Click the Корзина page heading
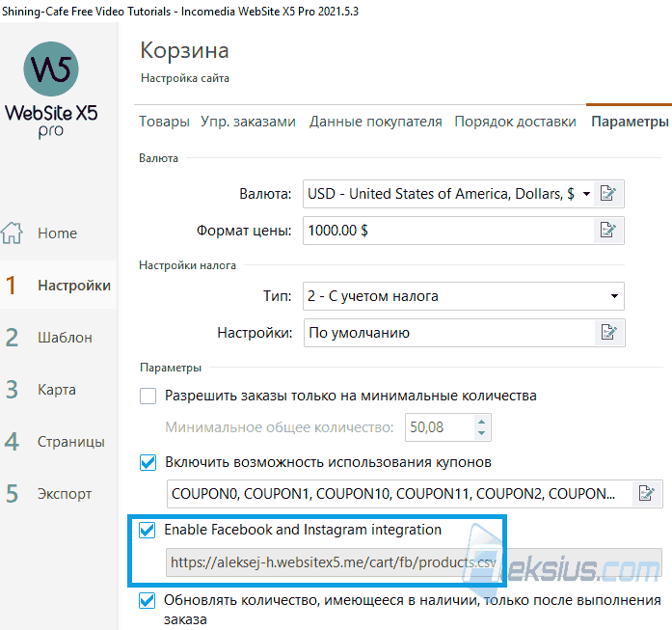The image size is (672, 630). 184,50
